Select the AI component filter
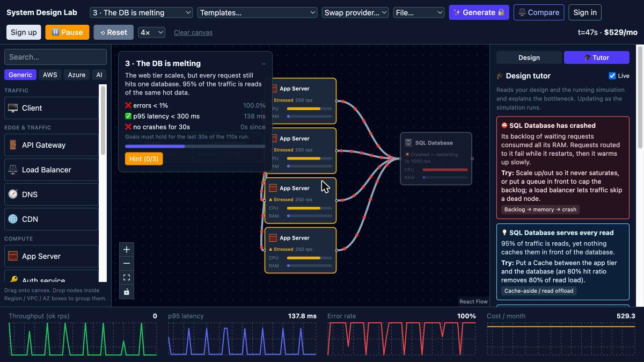The image size is (644, 362). coord(99,75)
